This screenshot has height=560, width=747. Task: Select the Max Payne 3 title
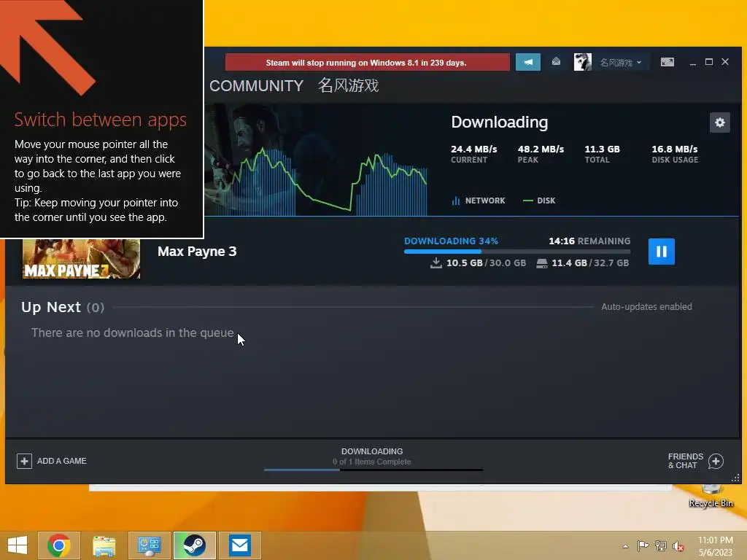[x=197, y=252]
